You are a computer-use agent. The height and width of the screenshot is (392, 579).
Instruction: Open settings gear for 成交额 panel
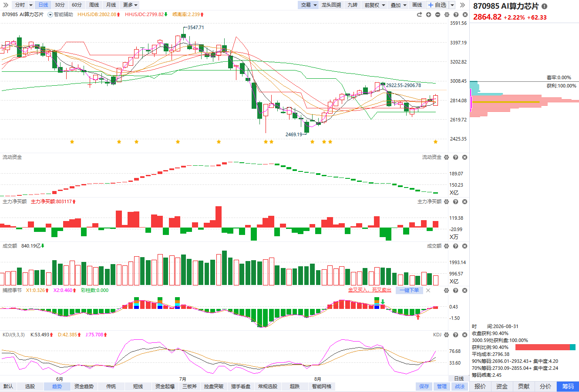pyautogui.click(x=446, y=246)
